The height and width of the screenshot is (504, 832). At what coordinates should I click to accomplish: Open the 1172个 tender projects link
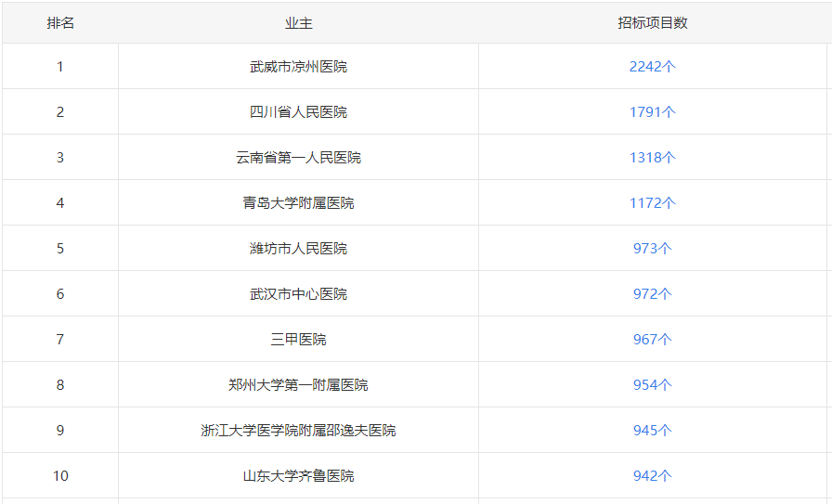click(652, 203)
